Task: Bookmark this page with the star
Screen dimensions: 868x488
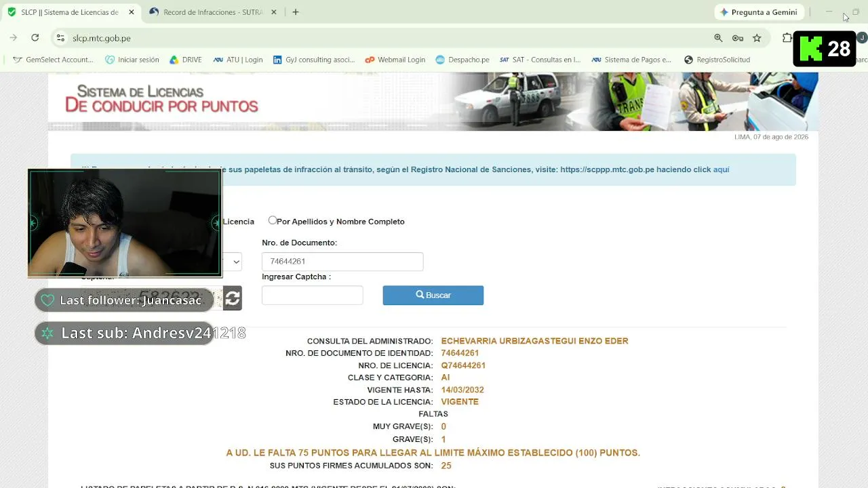Action: click(757, 38)
